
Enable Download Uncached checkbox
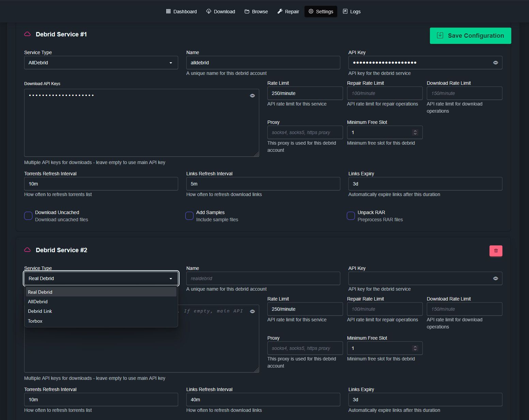coord(28,216)
